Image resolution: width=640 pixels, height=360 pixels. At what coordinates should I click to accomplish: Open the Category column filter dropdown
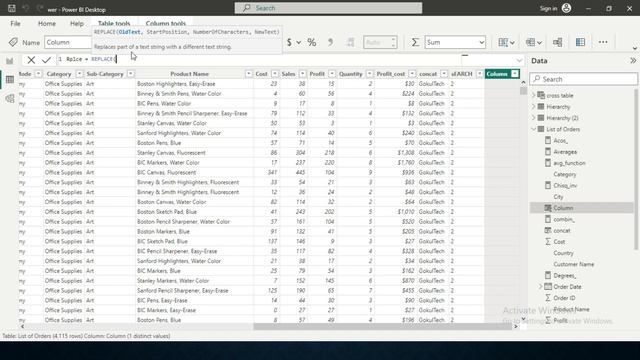click(x=79, y=74)
